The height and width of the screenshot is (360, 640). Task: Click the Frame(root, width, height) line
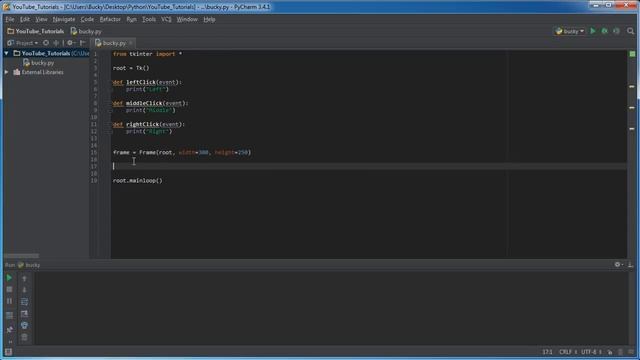tap(182, 152)
